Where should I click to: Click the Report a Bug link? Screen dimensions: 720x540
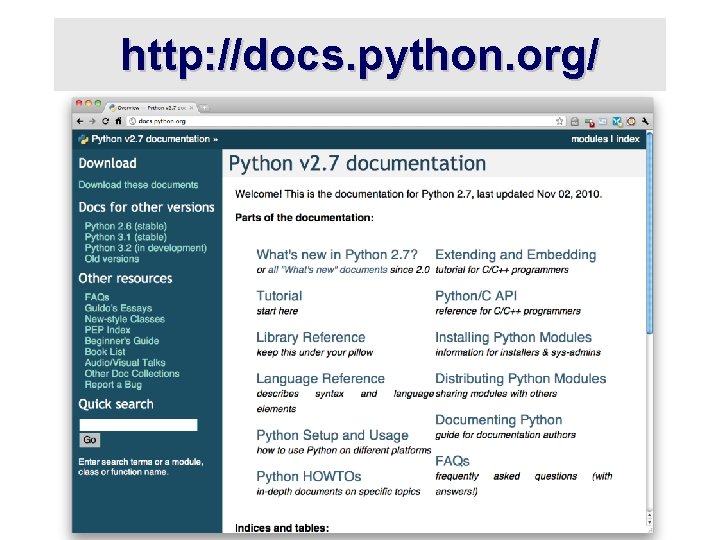coord(113,385)
